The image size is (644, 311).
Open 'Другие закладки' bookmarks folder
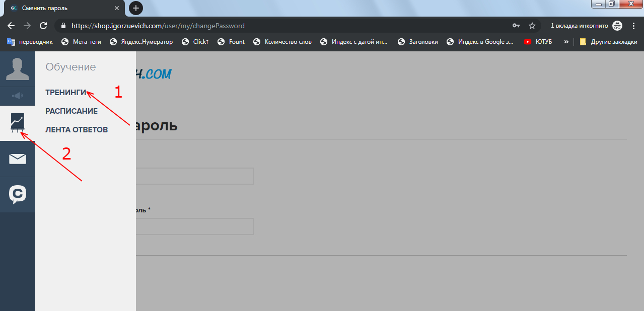pos(608,42)
